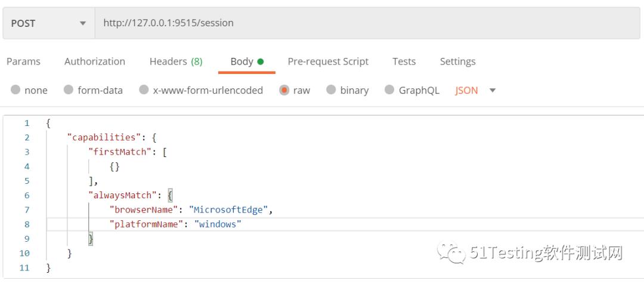Click the green dot on Body tab
The width and height of the screenshot is (644, 283).
tap(261, 61)
